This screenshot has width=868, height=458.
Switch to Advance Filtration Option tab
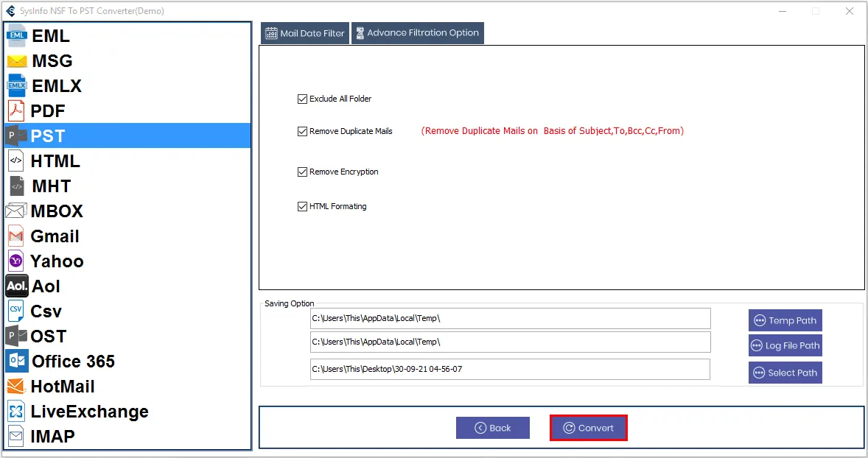[x=417, y=33]
